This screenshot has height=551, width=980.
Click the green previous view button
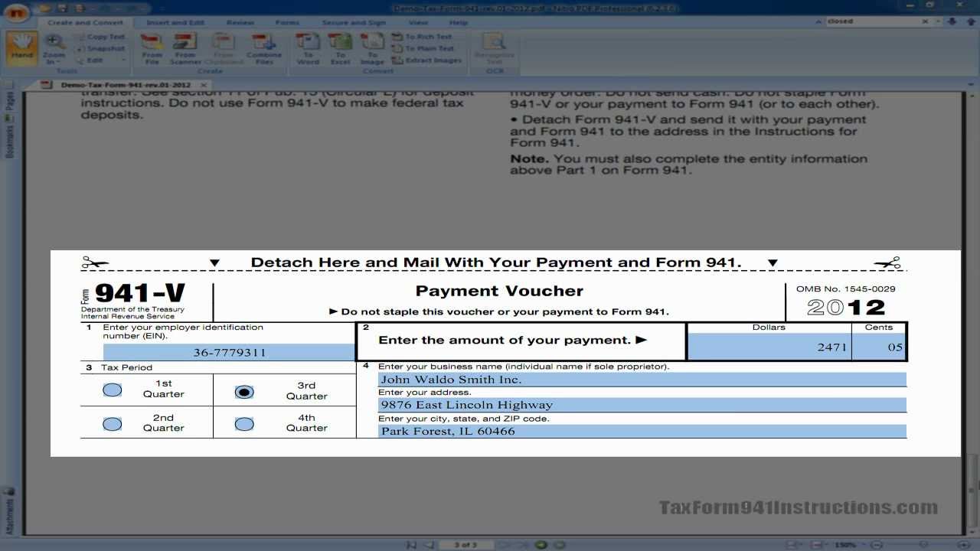[541, 545]
